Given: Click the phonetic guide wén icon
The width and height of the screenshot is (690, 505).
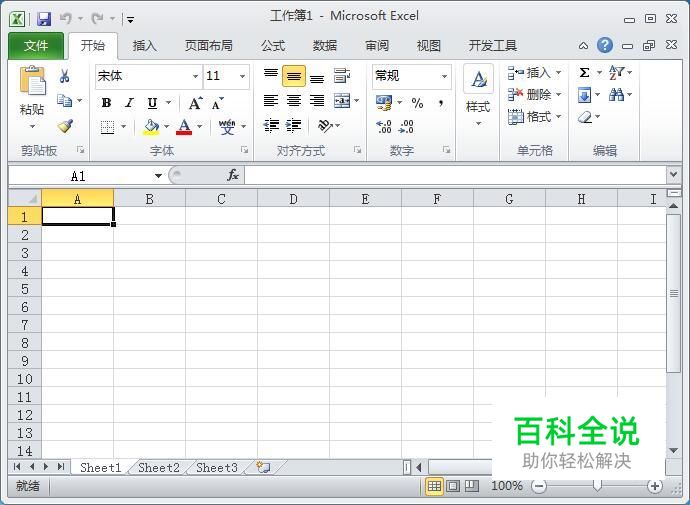Looking at the screenshot, I should click(x=227, y=127).
